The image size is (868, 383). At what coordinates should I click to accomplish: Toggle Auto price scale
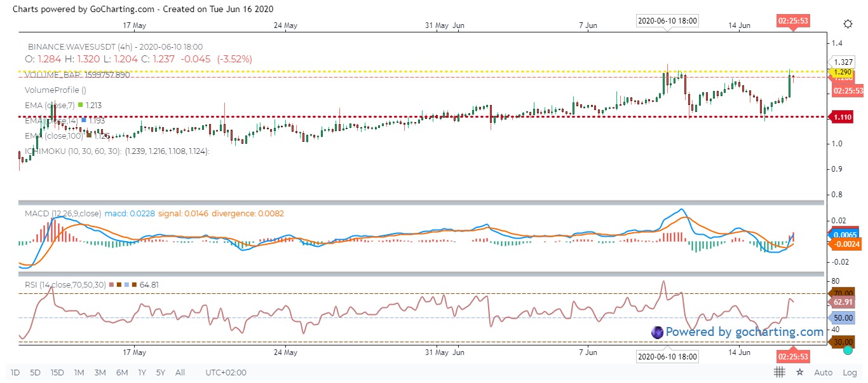823,372
